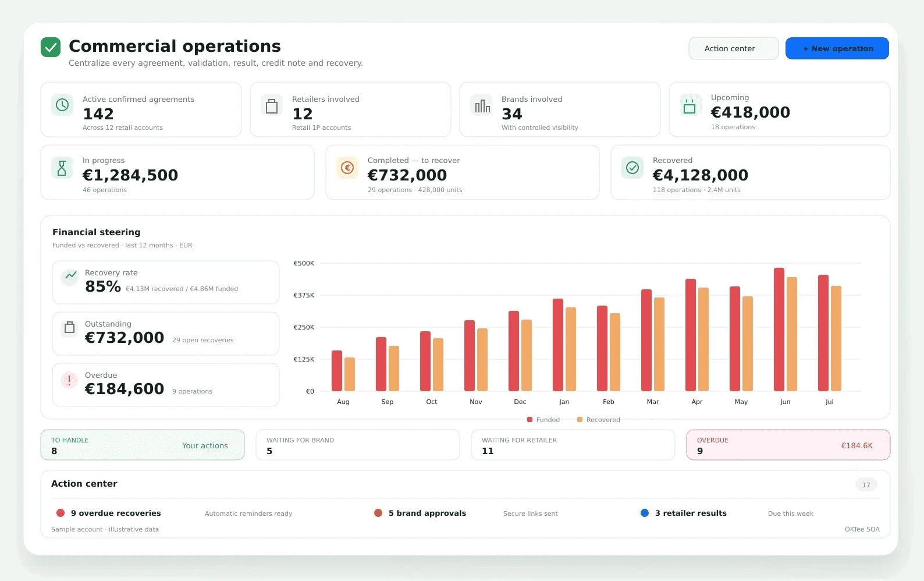Click the Jun funded red bar
The image size is (924, 581).
[x=779, y=329]
